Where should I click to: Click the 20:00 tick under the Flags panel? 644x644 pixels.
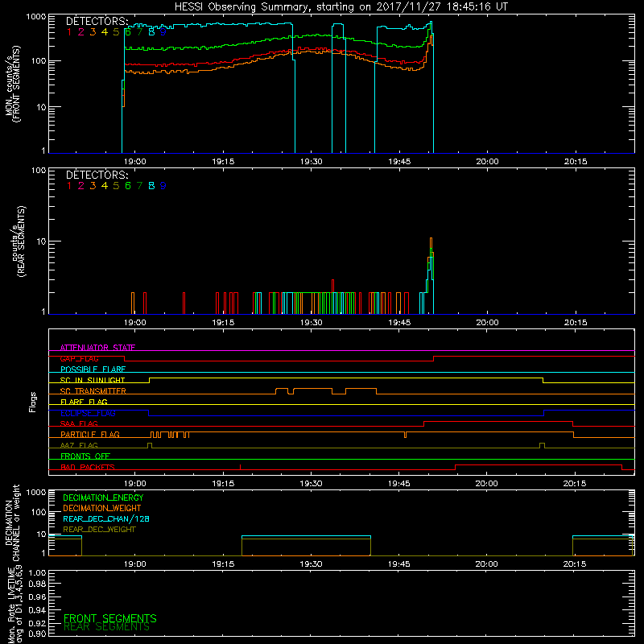tap(487, 484)
